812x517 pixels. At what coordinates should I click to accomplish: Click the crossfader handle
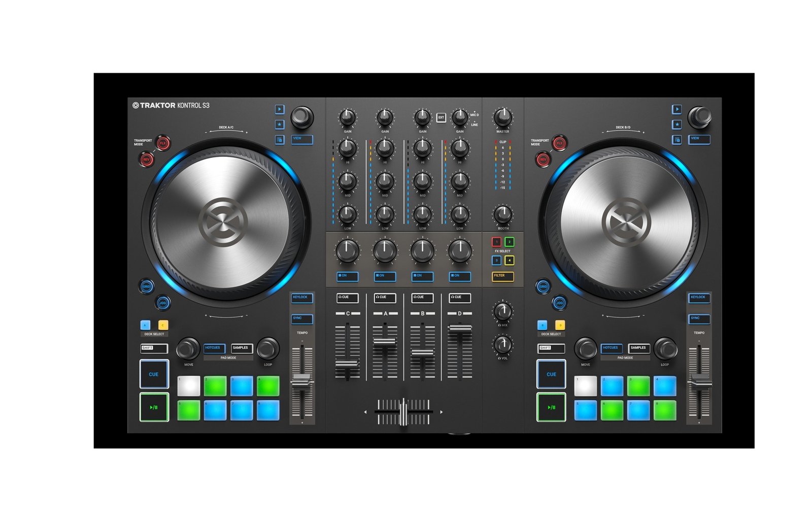(403, 411)
